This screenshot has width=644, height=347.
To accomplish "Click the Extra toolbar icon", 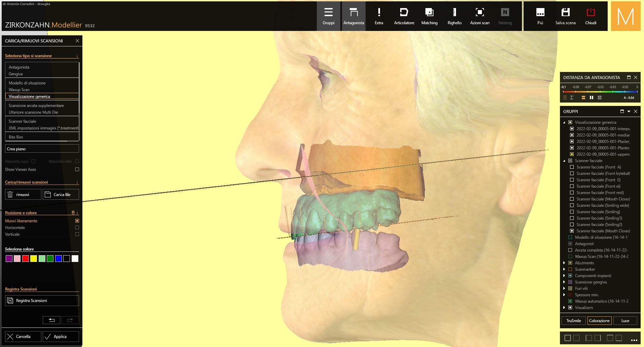I will [x=379, y=16].
